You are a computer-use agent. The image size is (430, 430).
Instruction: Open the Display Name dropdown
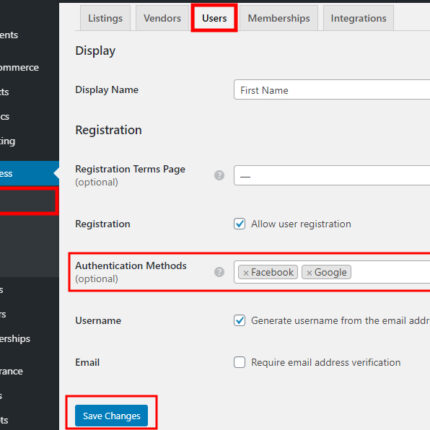(x=332, y=90)
